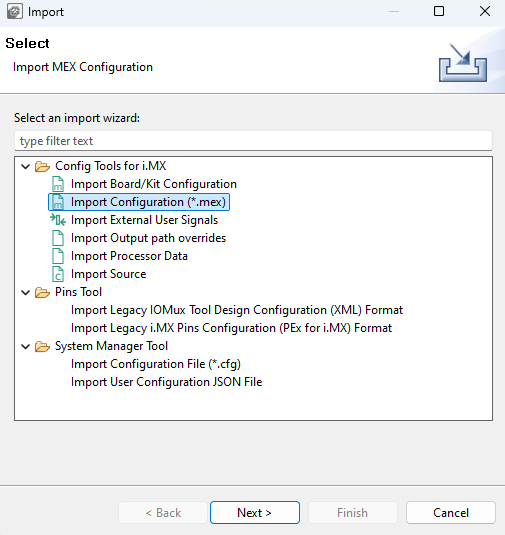Click the Cancel button
The width and height of the screenshot is (505, 535).
tap(451, 512)
